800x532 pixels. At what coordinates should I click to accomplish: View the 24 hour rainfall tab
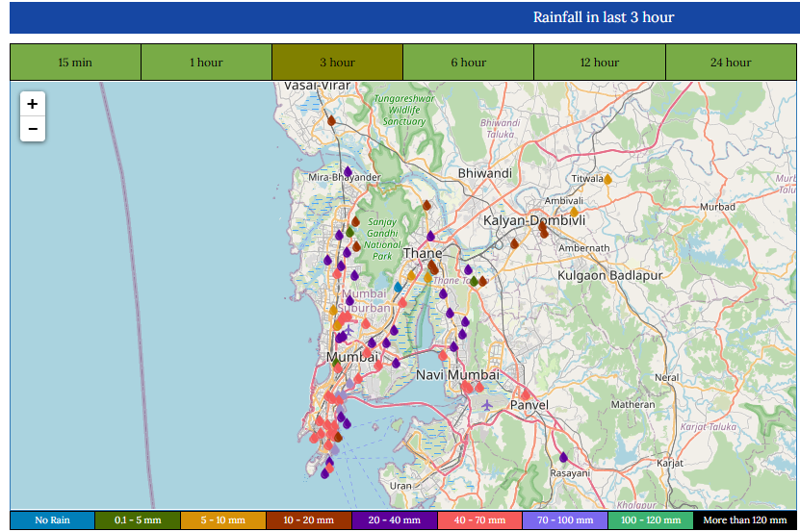[731, 63]
